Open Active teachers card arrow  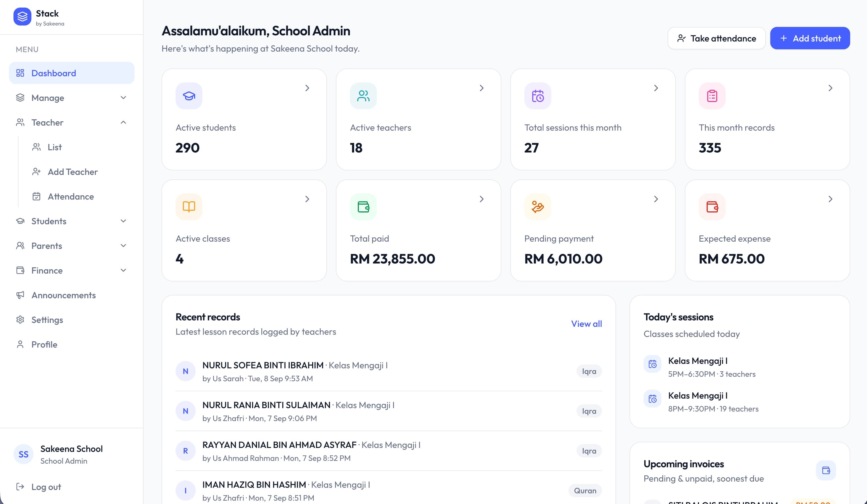tap(482, 88)
